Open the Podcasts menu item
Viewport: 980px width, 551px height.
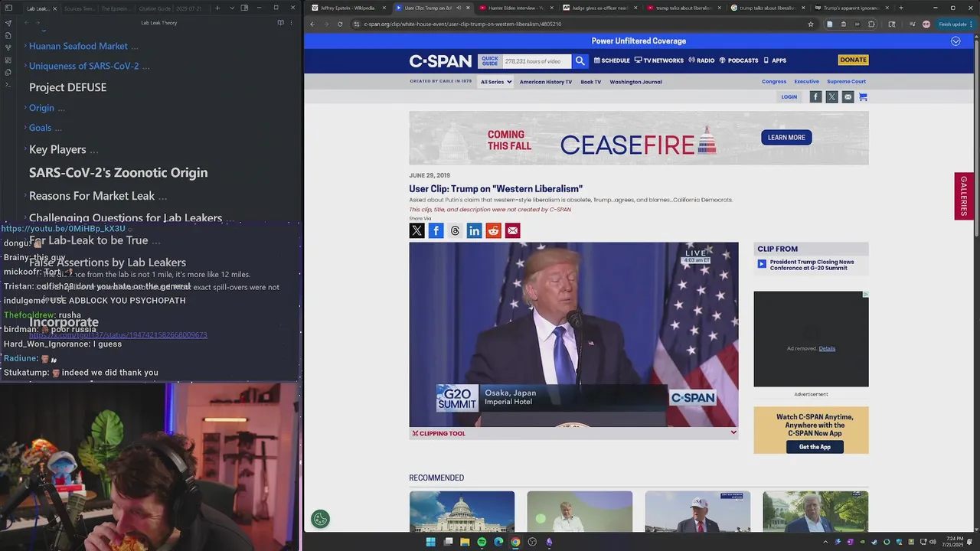(x=739, y=60)
